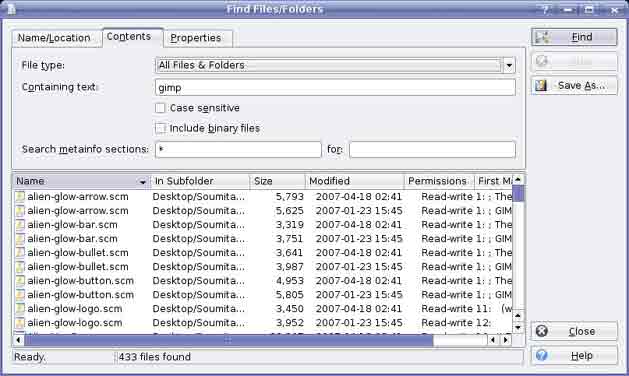Click the window menu icon in title bar
Screen dimensions: 629x376
[x=11, y=9]
